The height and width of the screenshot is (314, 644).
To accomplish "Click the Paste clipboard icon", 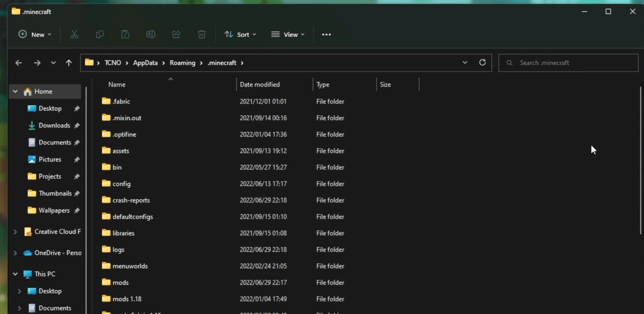I will [x=125, y=35].
